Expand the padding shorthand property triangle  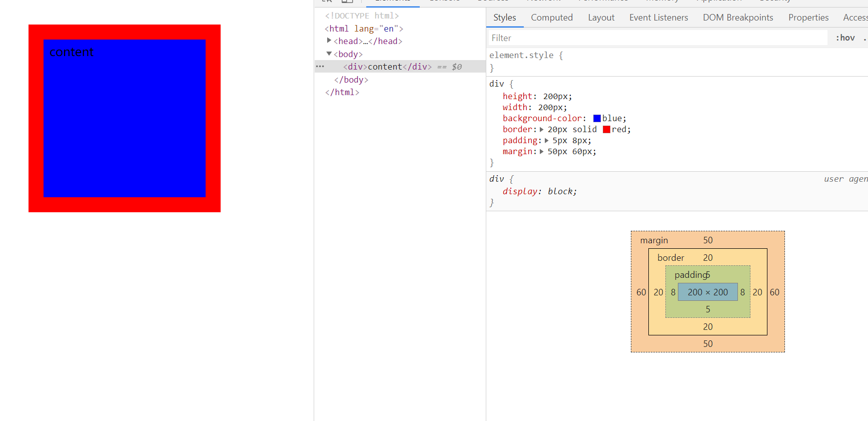click(x=546, y=141)
